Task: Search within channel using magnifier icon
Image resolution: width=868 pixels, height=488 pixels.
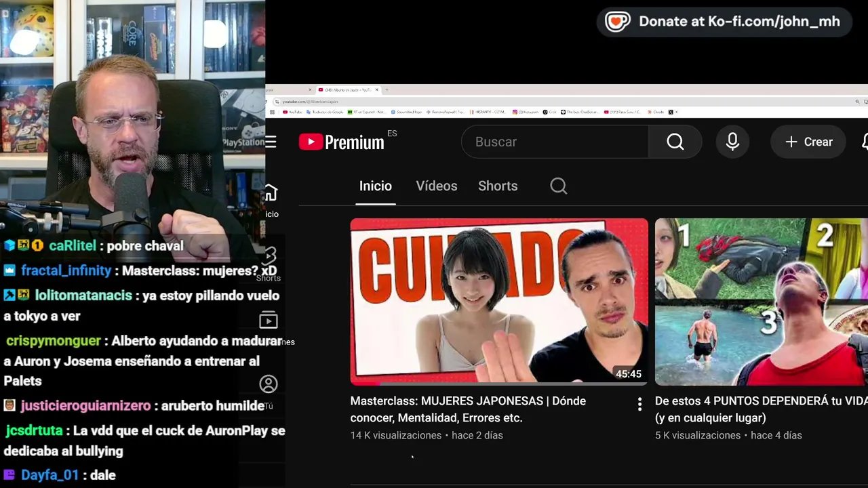Action: pyautogui.click(x=559, y=186)
